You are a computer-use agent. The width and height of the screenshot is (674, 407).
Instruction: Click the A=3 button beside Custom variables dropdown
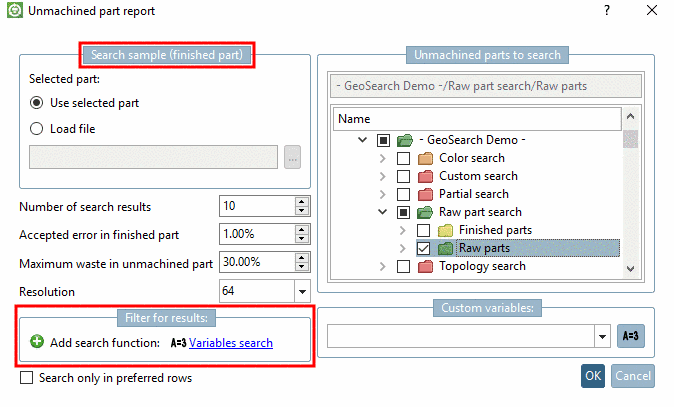click(x=631, y=336)
